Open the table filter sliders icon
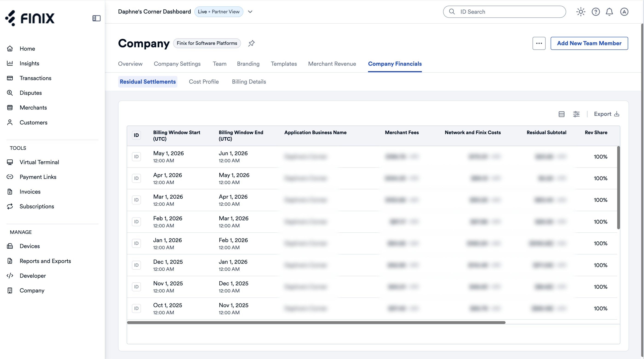The image size is (644, 359). tap(576, 114)
